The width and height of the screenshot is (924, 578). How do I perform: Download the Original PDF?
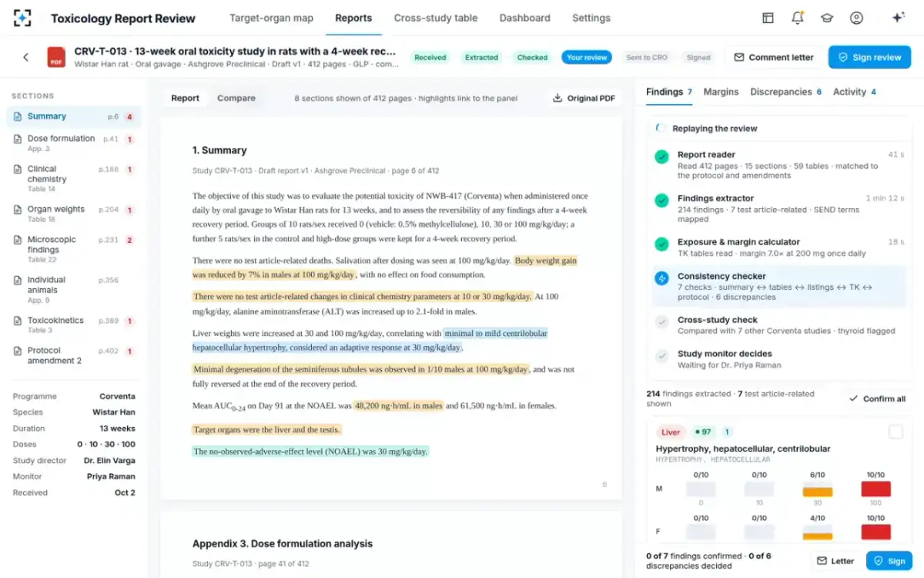584,98
